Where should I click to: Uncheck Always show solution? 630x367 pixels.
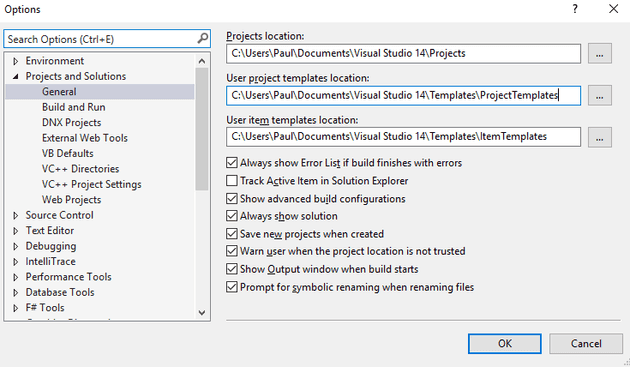(231, 216)
